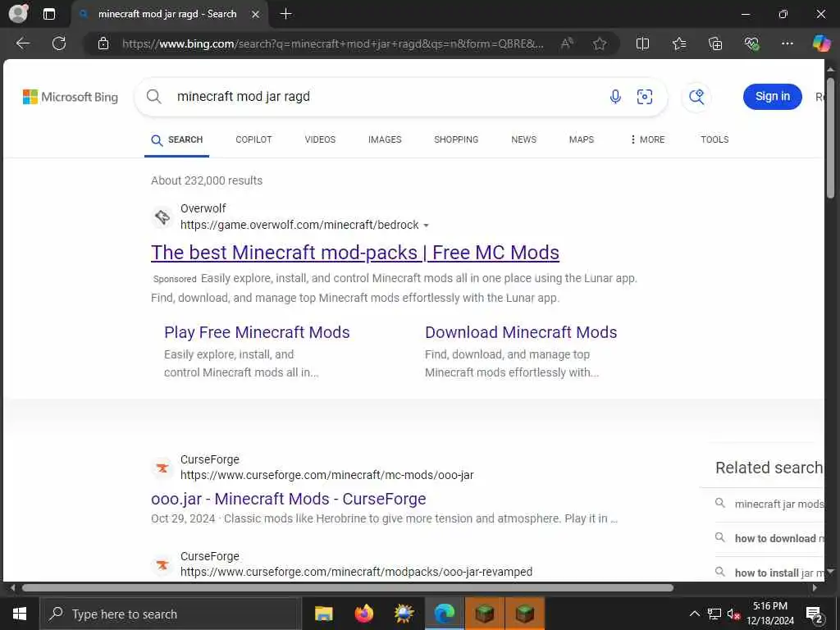The image size is (840, 630).
Task: Go back to previous page
Action: pos(22,43)
